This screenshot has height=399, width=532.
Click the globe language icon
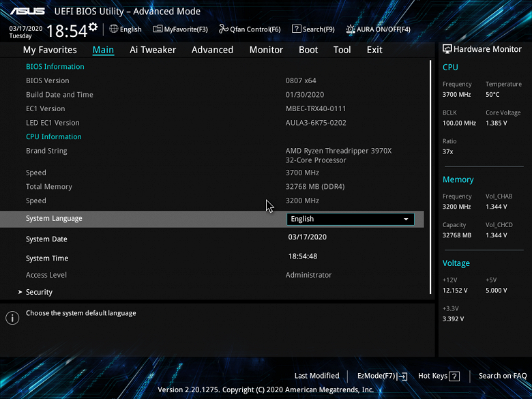(x=114, y=29)
